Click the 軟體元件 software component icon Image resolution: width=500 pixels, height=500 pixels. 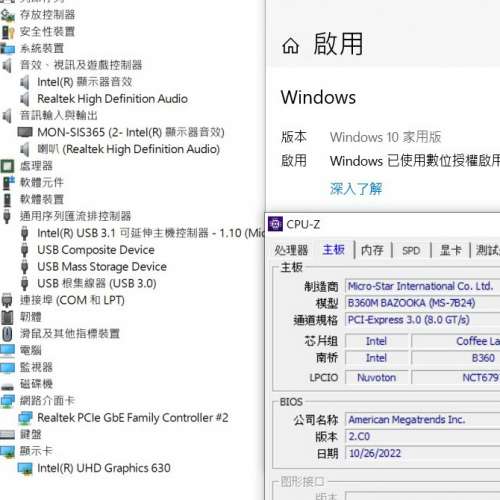(8, 183)
